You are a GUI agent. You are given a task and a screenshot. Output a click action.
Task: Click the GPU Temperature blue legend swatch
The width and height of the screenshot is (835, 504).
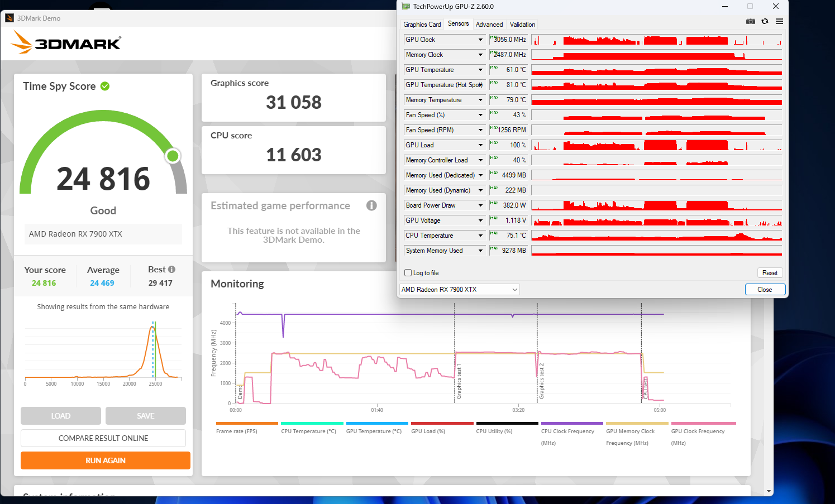[377, 423]
